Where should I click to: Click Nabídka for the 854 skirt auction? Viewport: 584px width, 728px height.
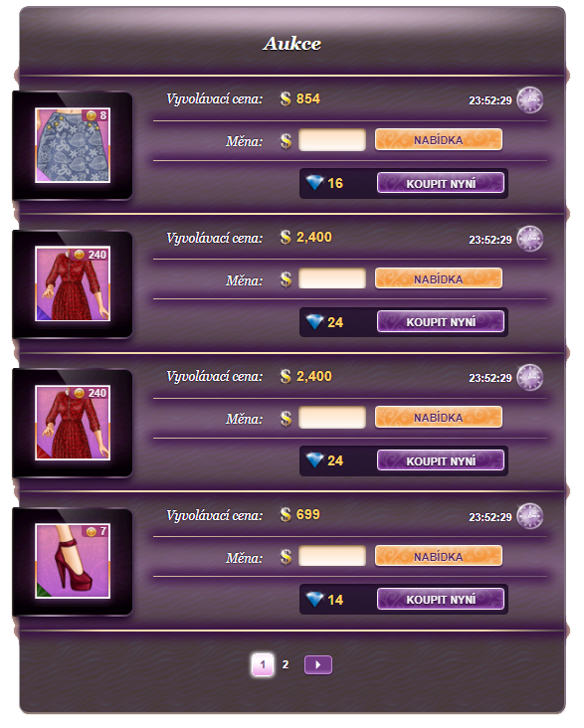(x=438, y=140)
